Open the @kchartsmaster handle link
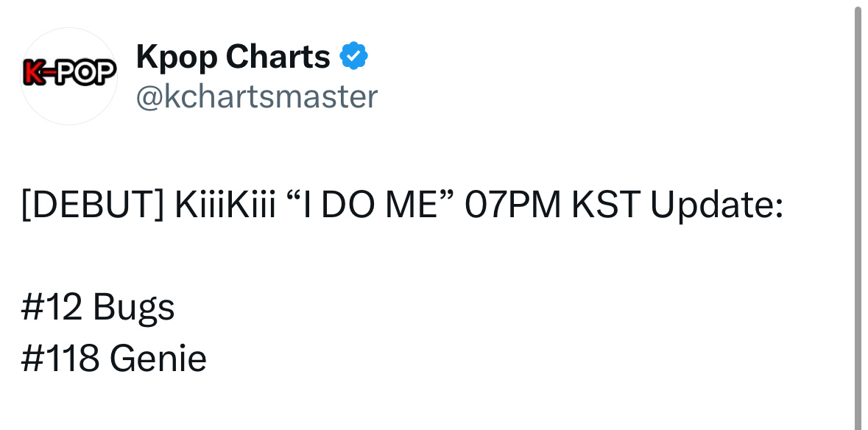 pyautogui.click(x=257, y=97)
